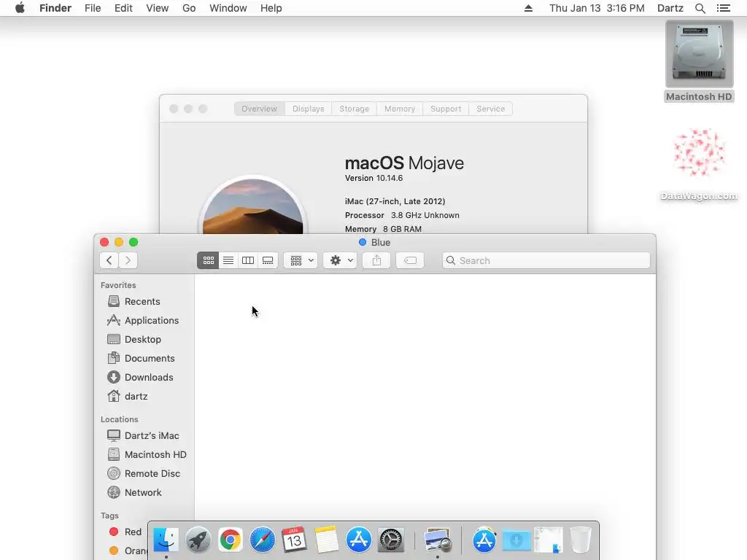Go forward with the Finder forward arrow
747x560 pixels.
(x=128, y=260)
